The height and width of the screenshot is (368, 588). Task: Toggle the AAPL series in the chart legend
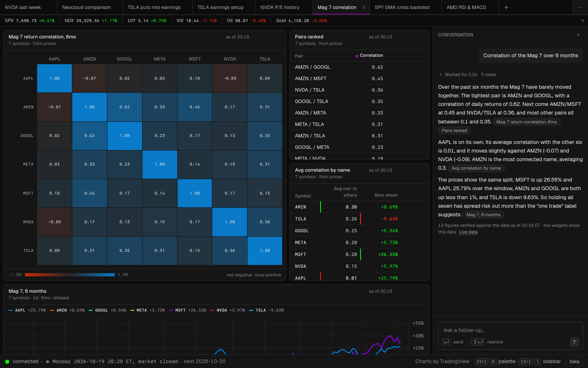coord(27,310)
